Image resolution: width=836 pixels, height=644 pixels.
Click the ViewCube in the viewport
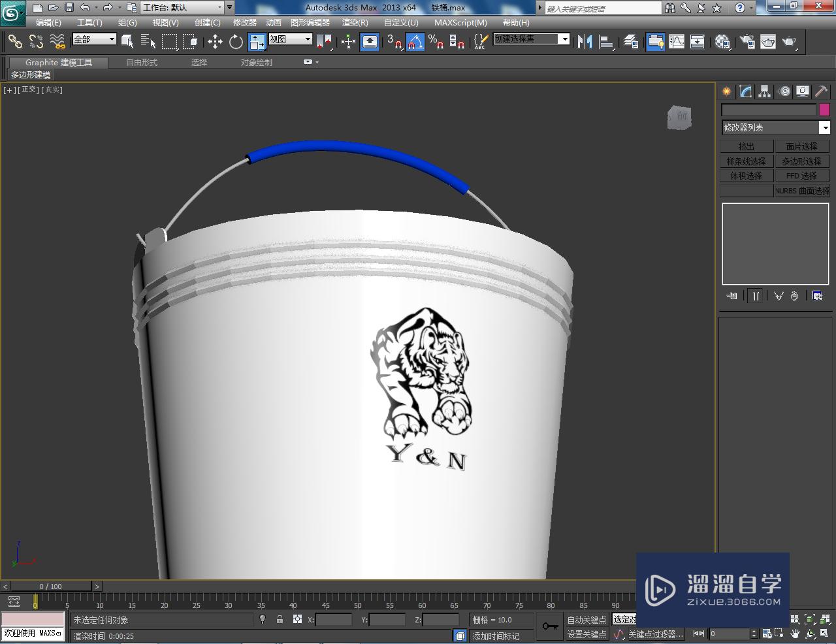679,118
